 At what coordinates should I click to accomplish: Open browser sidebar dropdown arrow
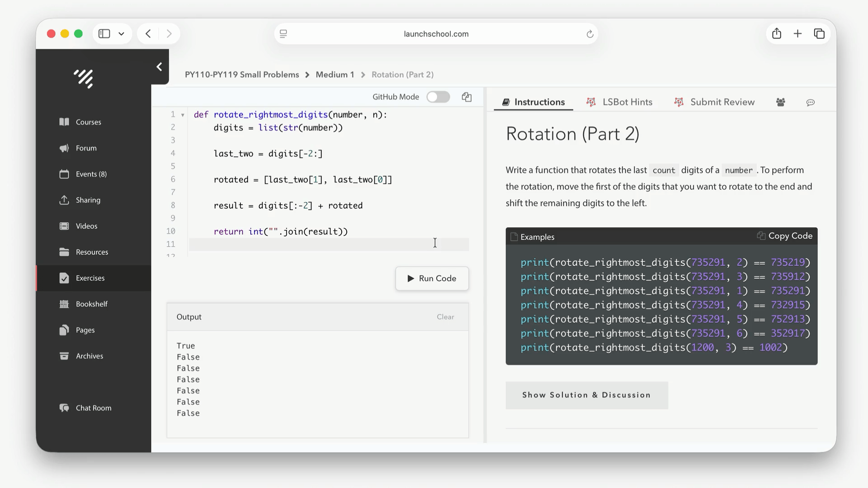(x=121, y=33)
